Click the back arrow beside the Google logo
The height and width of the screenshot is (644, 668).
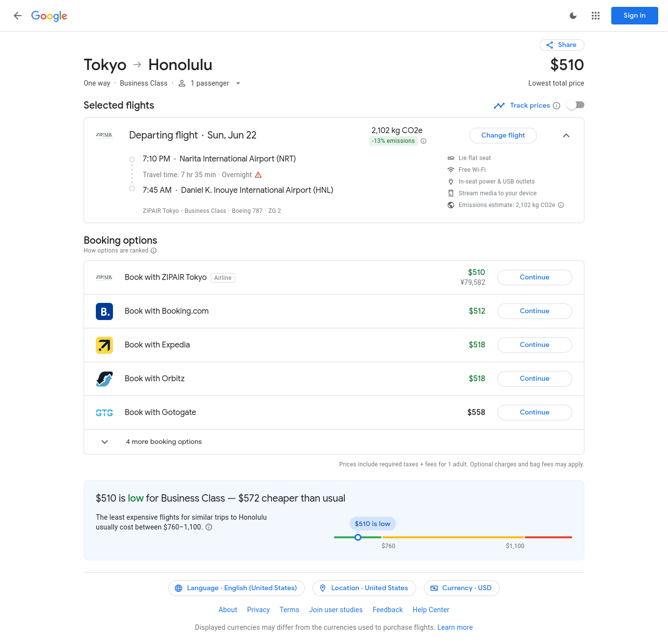pyautogui.click(x=18, y=16)
